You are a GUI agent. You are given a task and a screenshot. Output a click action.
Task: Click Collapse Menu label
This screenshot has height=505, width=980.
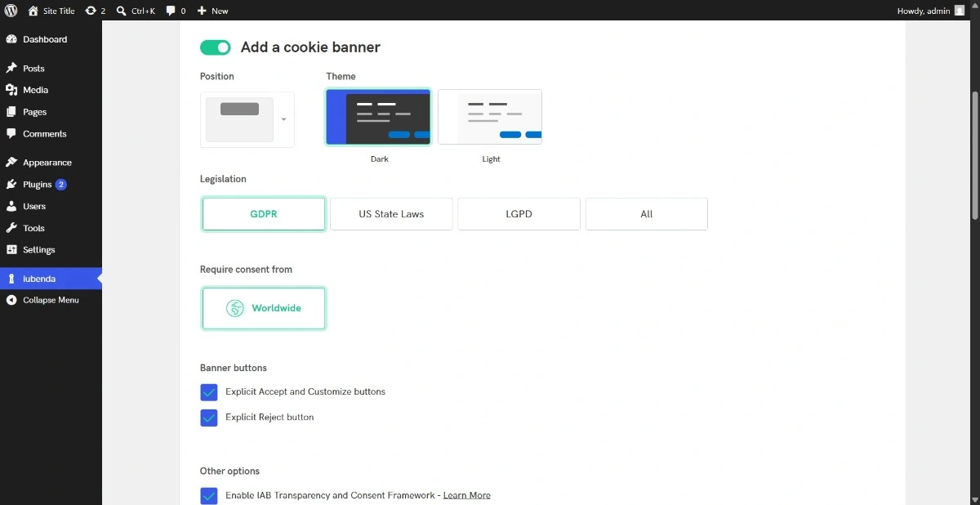[x=51, y=300]
